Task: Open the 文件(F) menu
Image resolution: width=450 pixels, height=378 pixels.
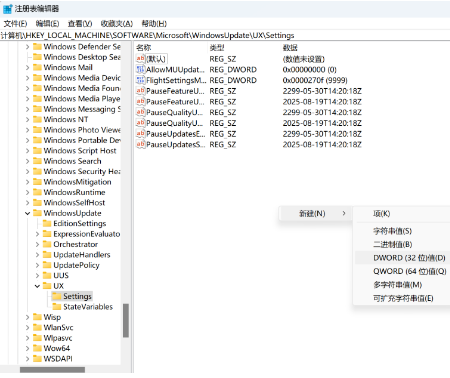Action: click(x=15, y=24)
